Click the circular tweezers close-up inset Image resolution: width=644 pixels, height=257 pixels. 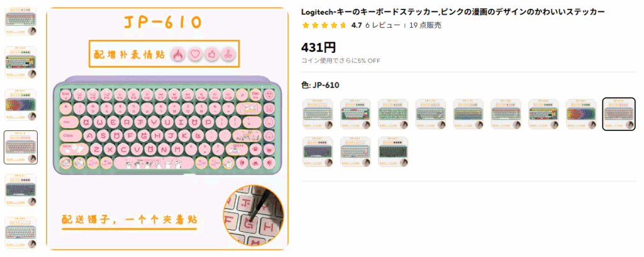click(254, 215)
